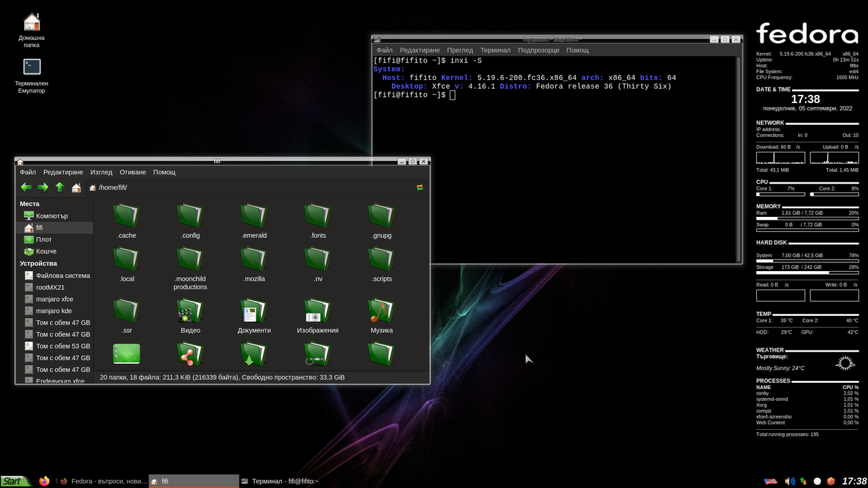The width and height of the screenshot is (868, 488).
Task: Select the .gnupg folder icon
Action: (382, 216)
